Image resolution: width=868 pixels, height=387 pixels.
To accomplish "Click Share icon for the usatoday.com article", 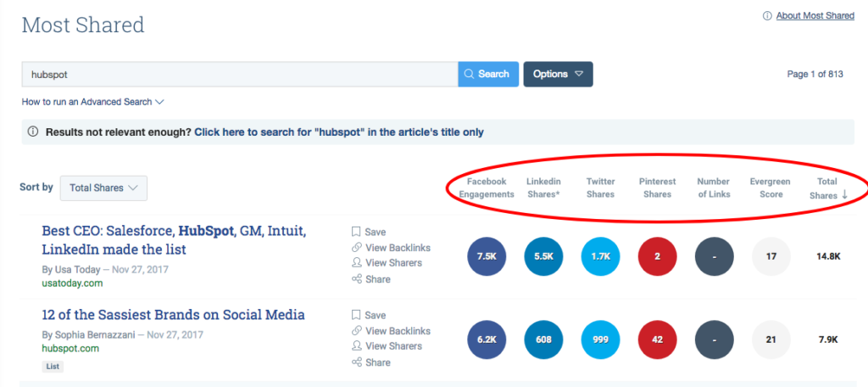I will [357, 279].
